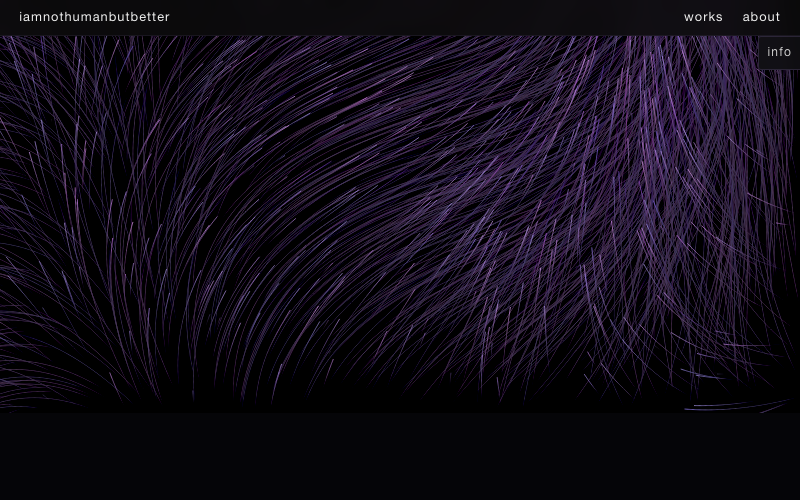Viewport: 800px width, 500px height.
Task: Select the 'about' navigation link
Action: [x=761, y=17]
